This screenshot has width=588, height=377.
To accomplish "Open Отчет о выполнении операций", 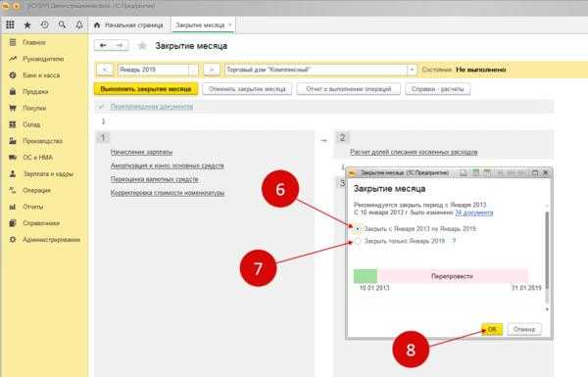I will click(x=348, y=89).
